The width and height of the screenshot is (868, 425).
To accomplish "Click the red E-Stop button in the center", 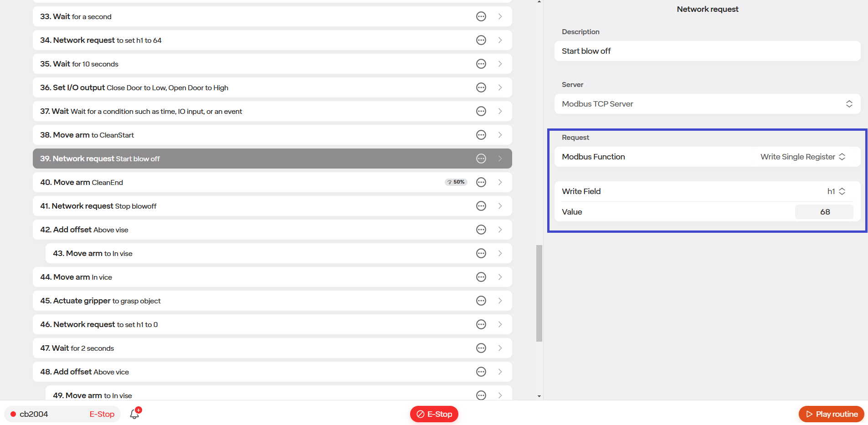I will point(434,414).
